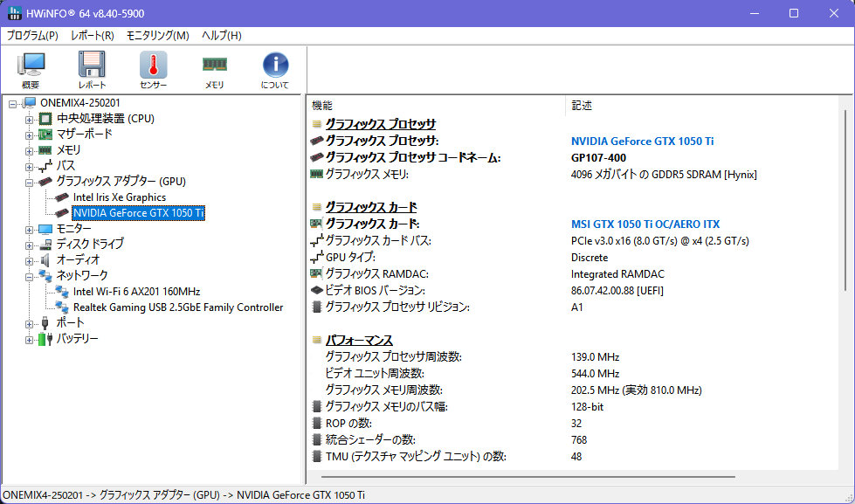Click the 機能 column header

(x=322, y=105)
